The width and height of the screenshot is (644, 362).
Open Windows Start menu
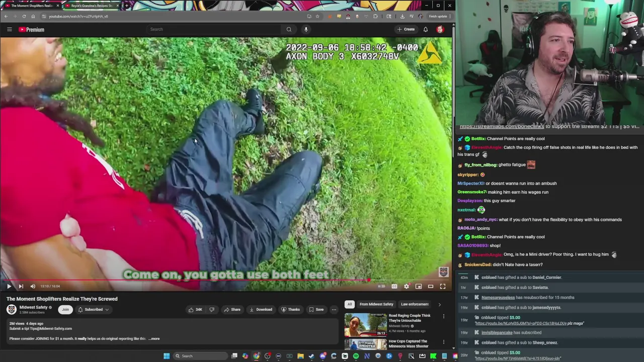coord(167,356)
